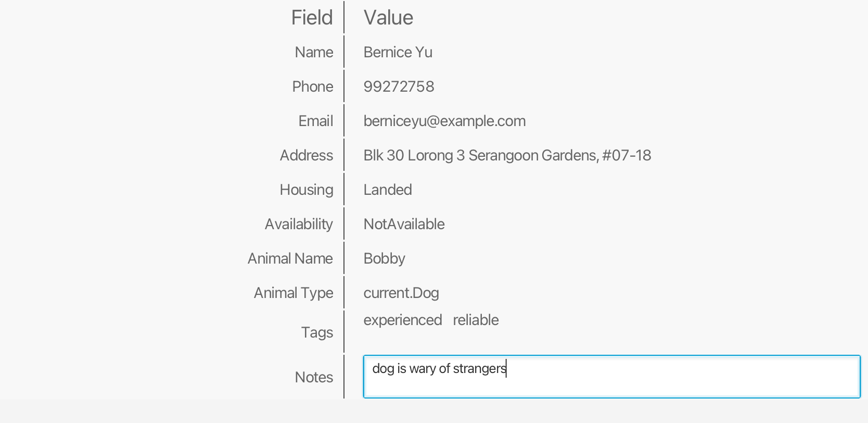Click the Value column header
The width and height of the screenshot is (868, 423).
tap(388, 18)
